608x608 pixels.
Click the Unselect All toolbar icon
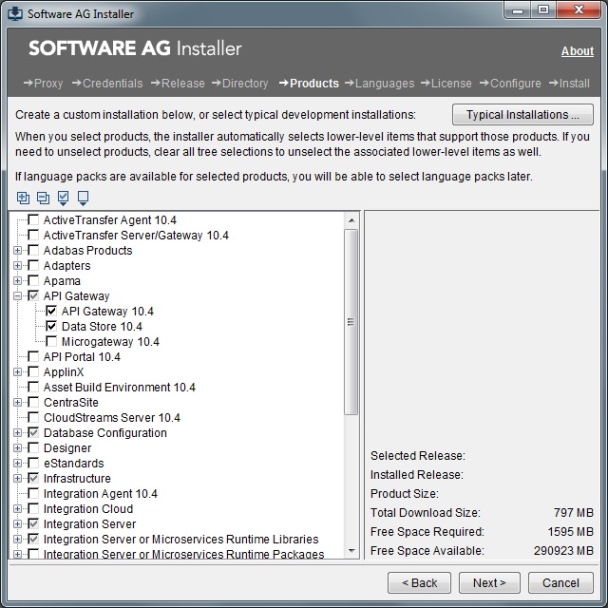pyautogui.click(x=83, y=198)
